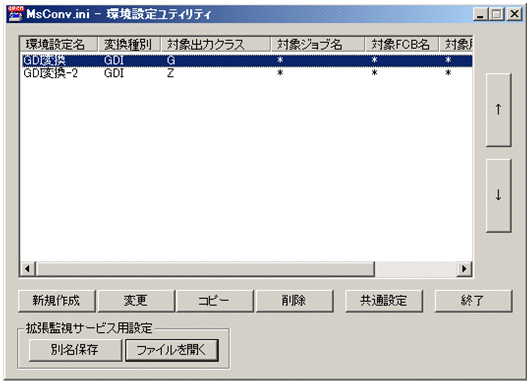Move selected entry down with ↓ button
Screen dimensions: 529x383
pos(498,195)
